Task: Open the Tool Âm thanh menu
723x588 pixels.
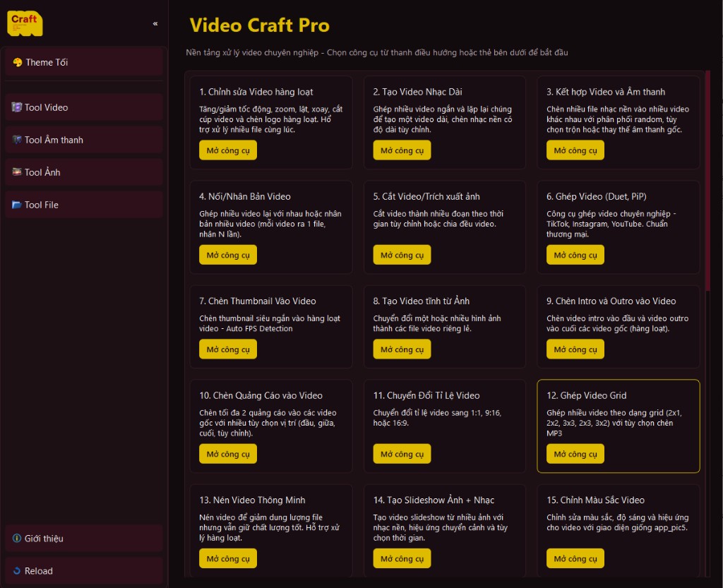Action: 85,140
